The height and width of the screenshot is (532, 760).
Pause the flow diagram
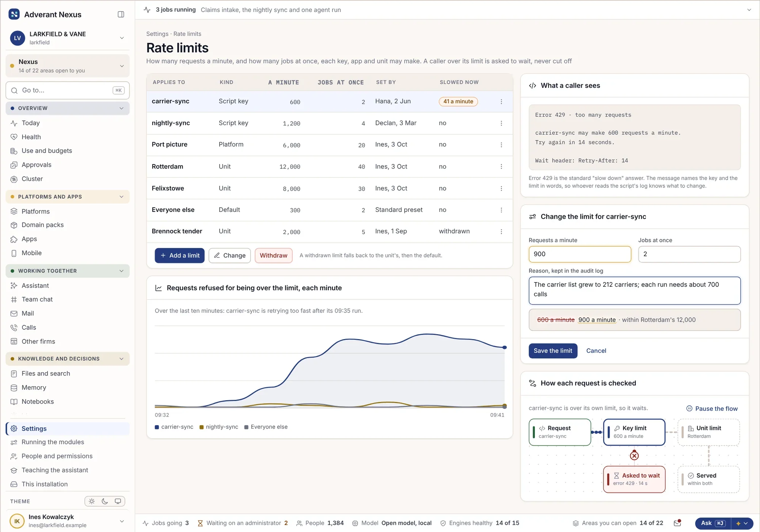[x=712, y=409]
